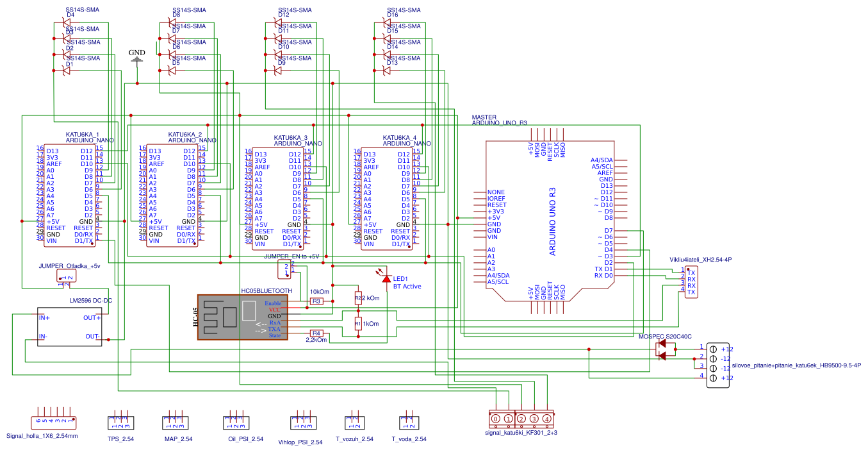Image resolution: width=868 pixels, height=452 pixels.
Task: Select the T_vozuh_2.54 connector symbol
Action: (354, 422)
